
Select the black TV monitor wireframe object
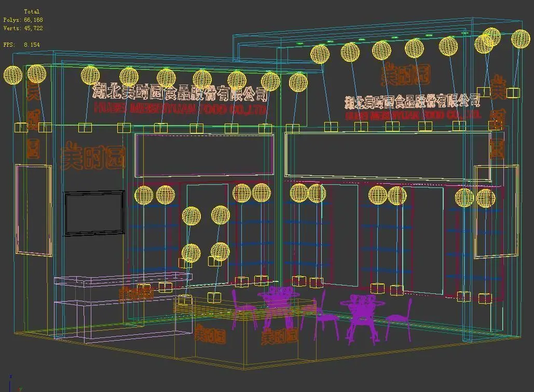94,213
